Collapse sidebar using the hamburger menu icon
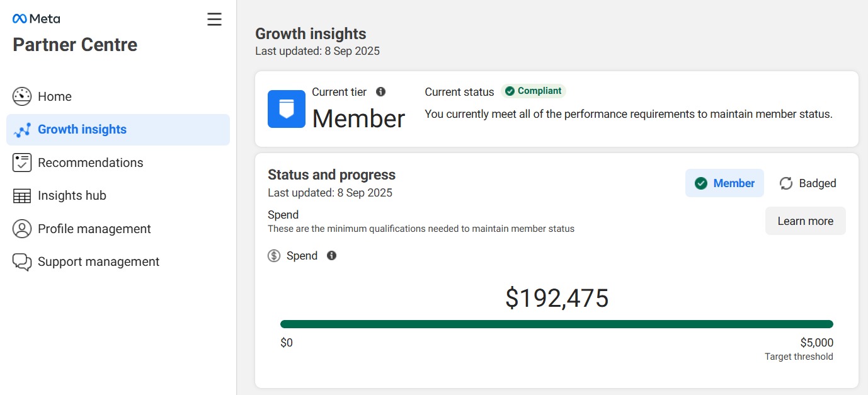This screenshot has height=395, width=868. click(214, 20)
